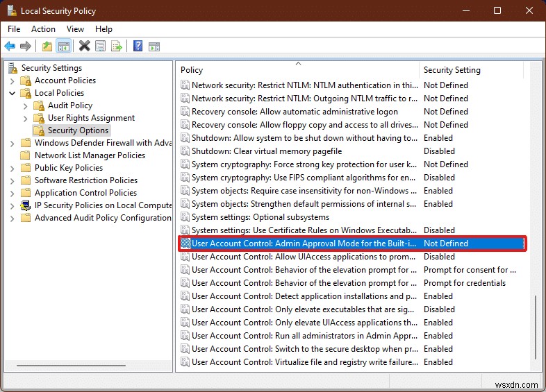The image size is (546, 392).
Task: Go back with the blue Back arrow
Action: (10, 46)
